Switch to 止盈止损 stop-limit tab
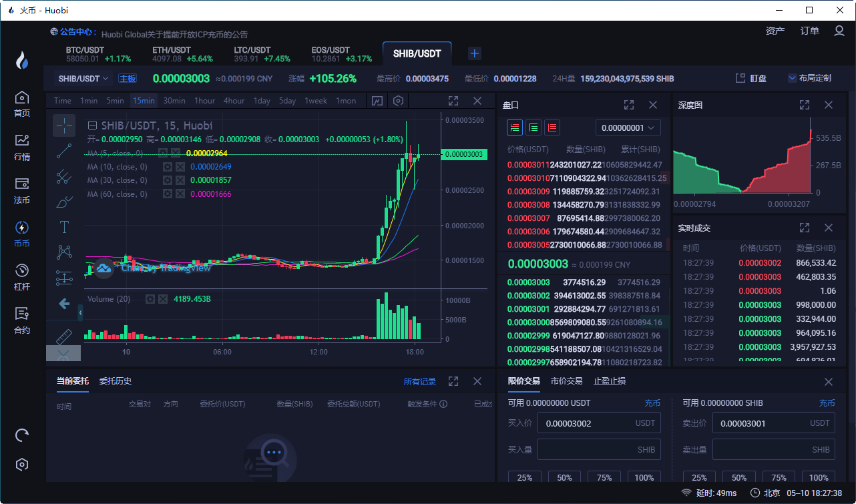Image resolution: width=856 pixels, height=504 pixels. tap(610, 381)
